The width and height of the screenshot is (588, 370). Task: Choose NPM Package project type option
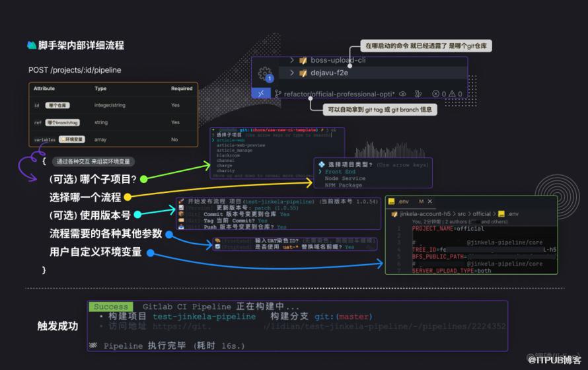(343, 185)
